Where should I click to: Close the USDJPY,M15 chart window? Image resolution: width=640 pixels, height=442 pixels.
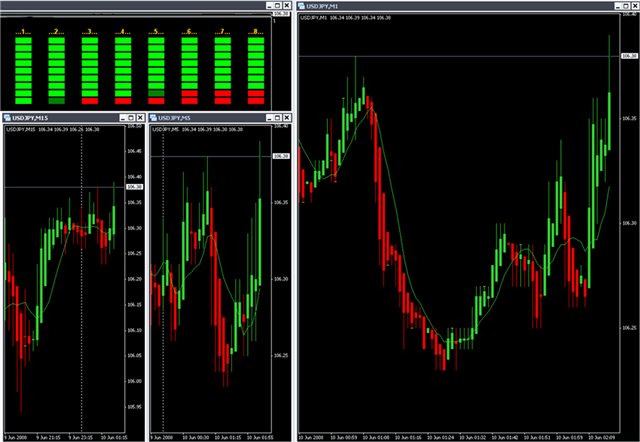[137, 117]
